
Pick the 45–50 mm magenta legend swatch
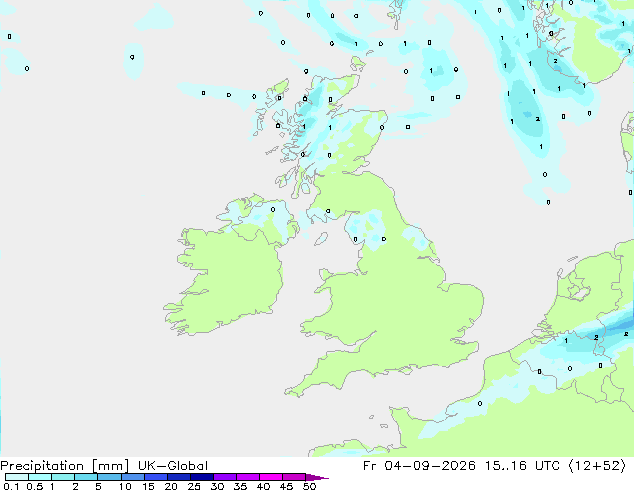[x=294, y=477]
